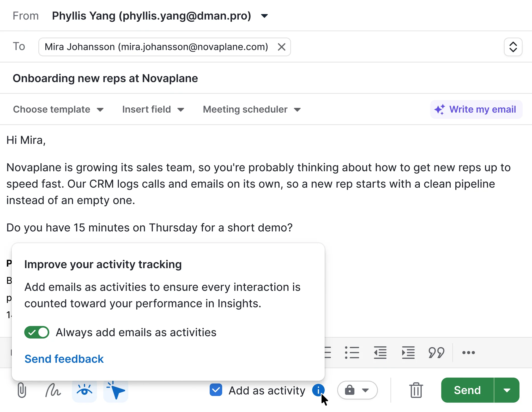Click into the email body at Hi Mira
The image size is (532, 412).
26,140
